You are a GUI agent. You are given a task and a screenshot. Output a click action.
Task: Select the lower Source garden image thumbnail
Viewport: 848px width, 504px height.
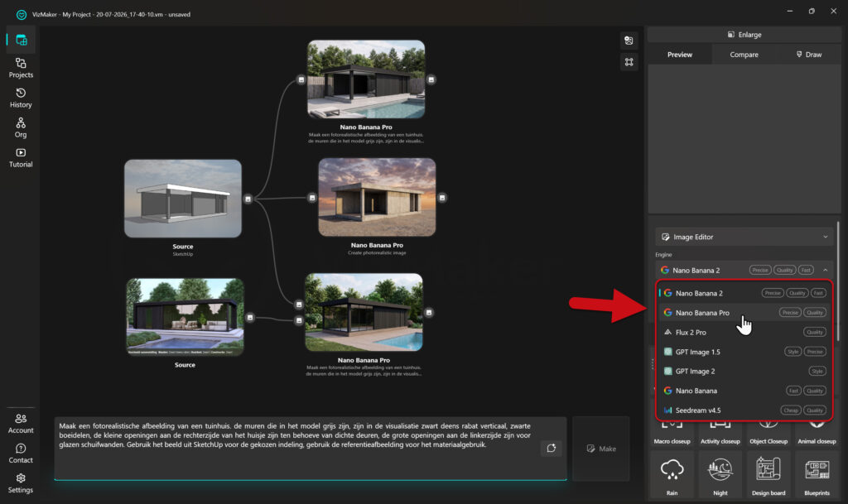185,317
